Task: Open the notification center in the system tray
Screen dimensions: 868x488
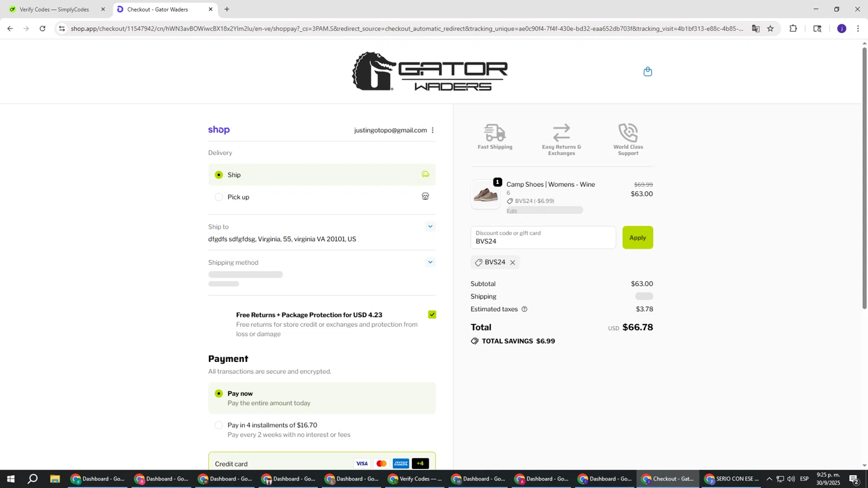Action: tap(854, 479)
